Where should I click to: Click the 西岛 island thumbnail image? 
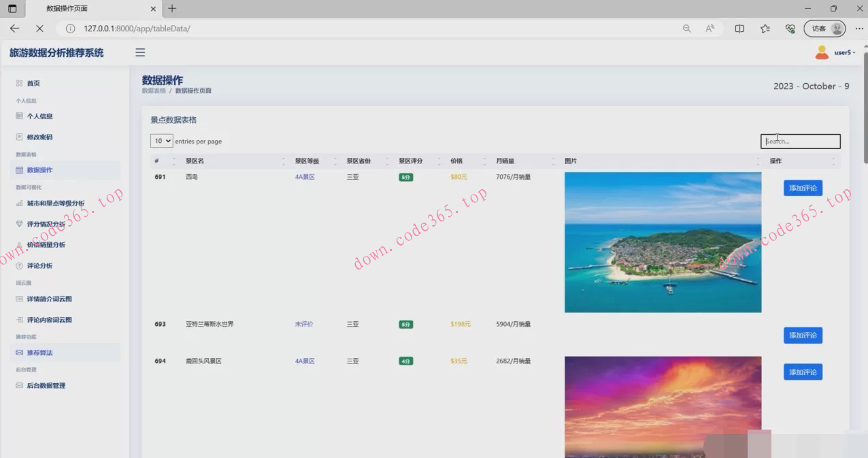pos(663,242)
